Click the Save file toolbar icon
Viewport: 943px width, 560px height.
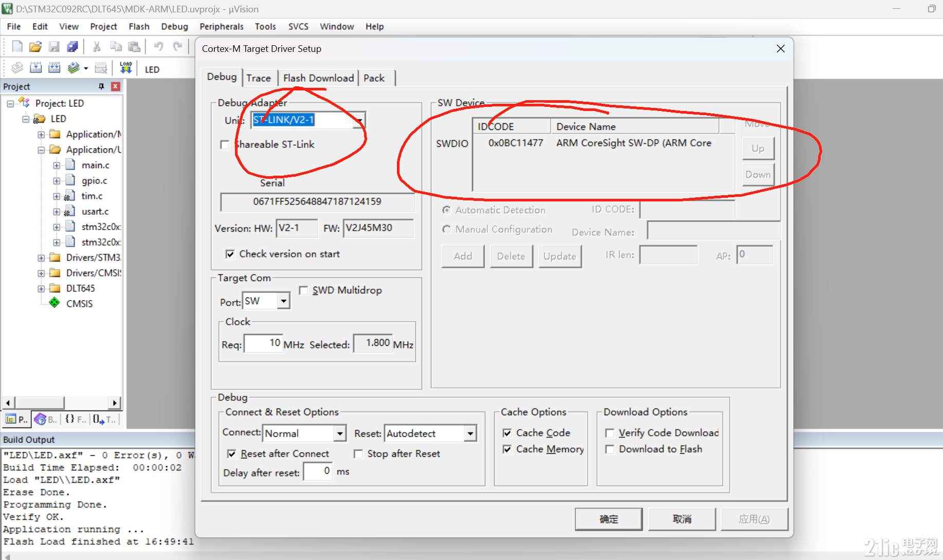pyautogui.click(x=54, y=47)
